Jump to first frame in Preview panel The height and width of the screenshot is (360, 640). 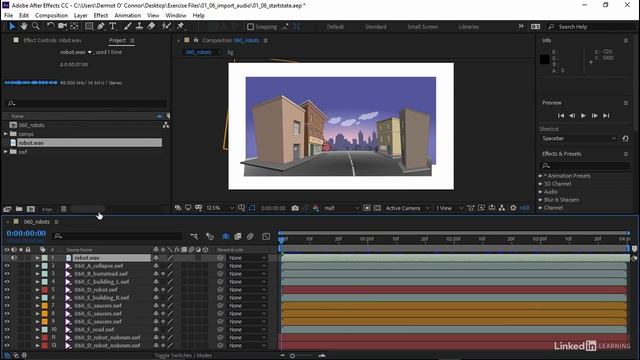[x=561, y=116]
